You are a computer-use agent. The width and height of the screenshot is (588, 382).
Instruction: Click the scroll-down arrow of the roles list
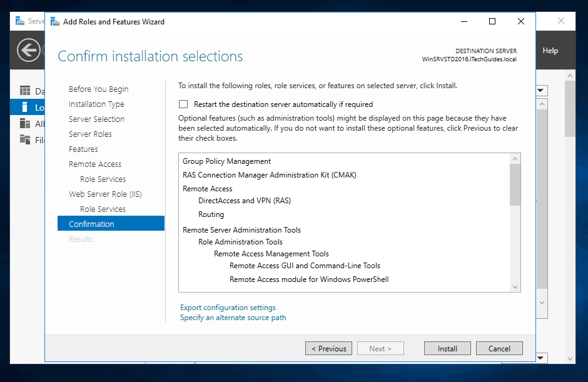click(x=515, y=286)
